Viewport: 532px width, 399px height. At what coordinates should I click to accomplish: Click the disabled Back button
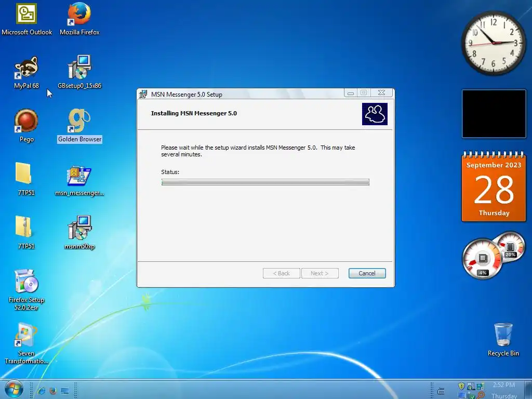tap(281, 273)
